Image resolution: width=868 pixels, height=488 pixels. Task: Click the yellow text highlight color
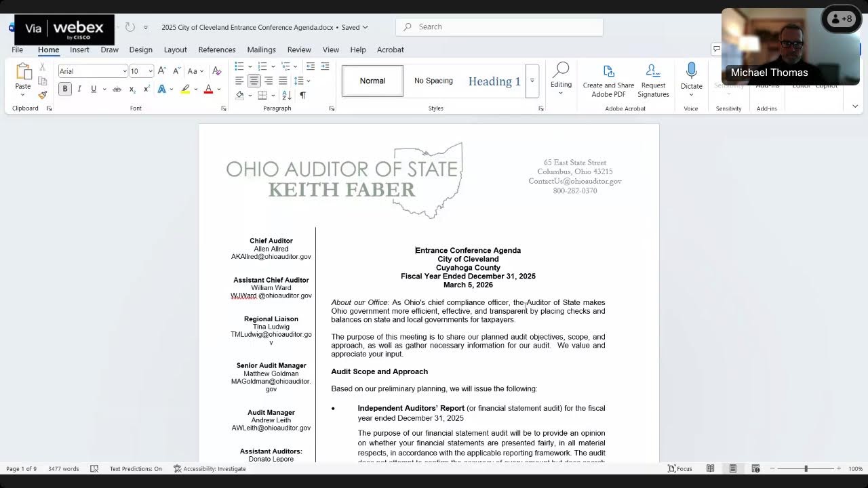pos(185,89)
